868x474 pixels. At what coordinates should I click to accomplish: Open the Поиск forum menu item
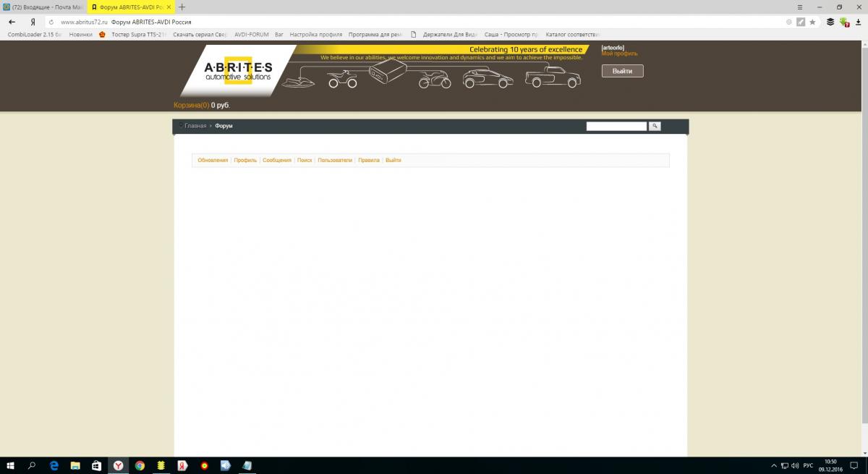(305, 160)
